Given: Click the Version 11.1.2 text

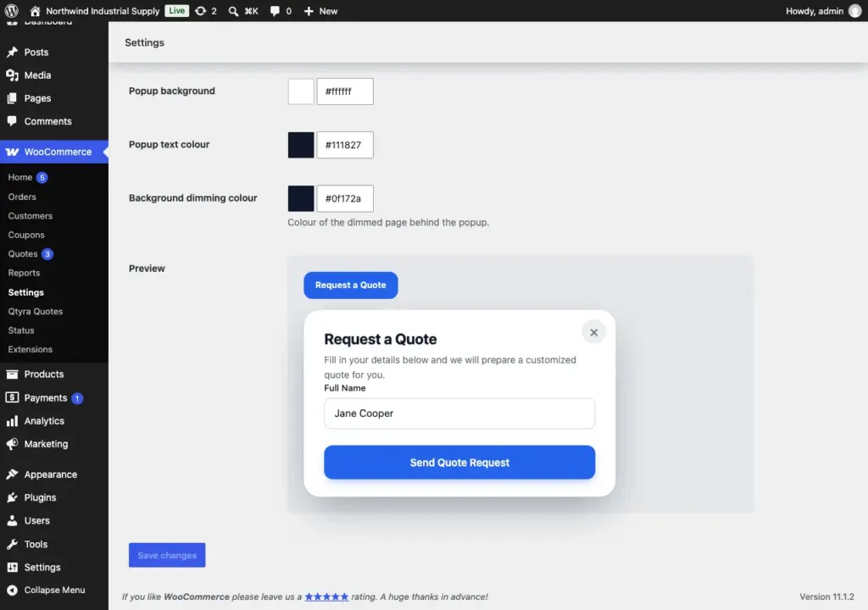Looking at the screenshot, I should pyautogui.click(x=826, y=596).
